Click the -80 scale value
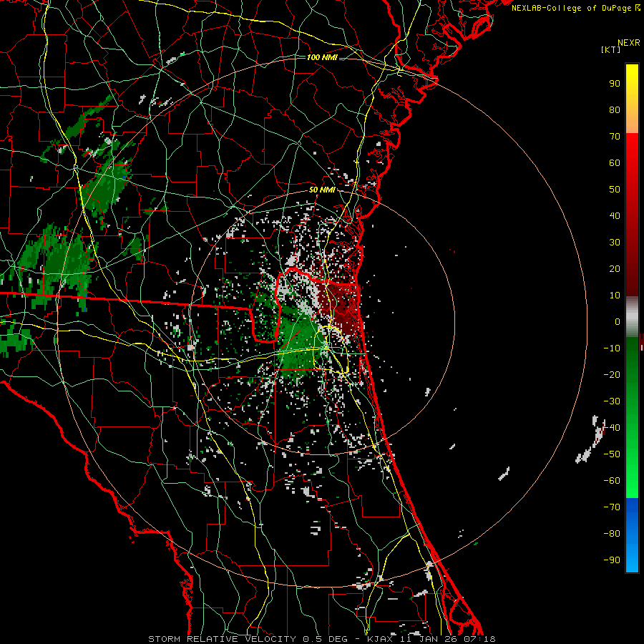This screenshot has height=644, width=644. click(x=612, y=534)
